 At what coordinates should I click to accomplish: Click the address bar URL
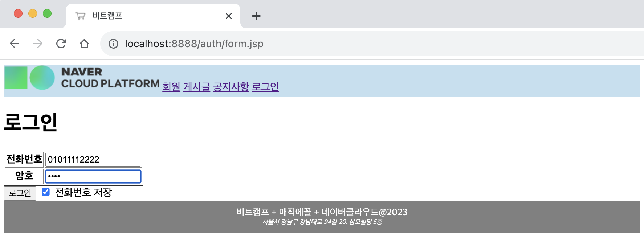(194, 44)
